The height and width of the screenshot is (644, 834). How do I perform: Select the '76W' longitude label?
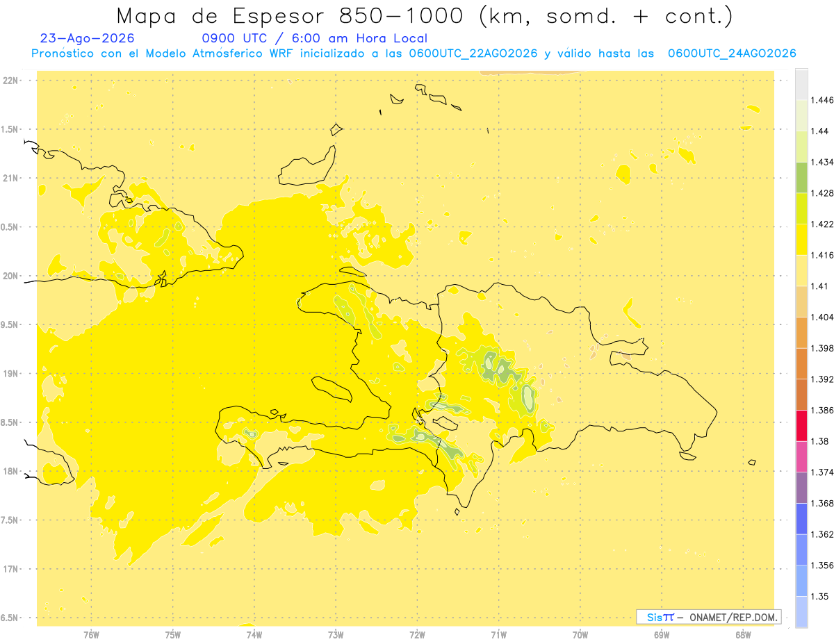click(91, 634)
